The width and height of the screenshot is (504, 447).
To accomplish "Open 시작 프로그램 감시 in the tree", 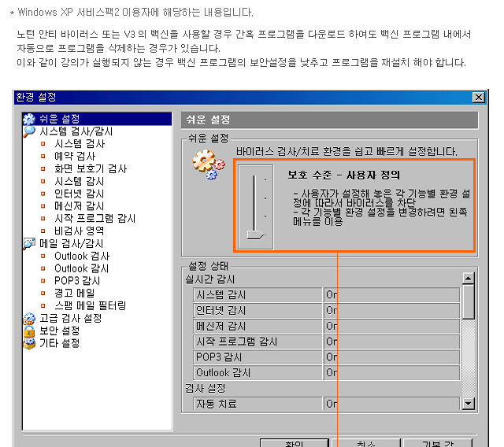I will [x=94, y=219].
